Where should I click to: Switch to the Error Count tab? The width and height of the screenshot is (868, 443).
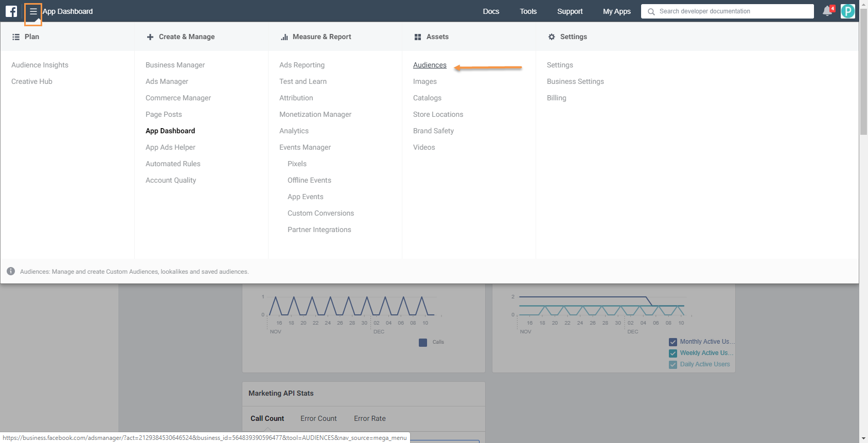[318, 418]
